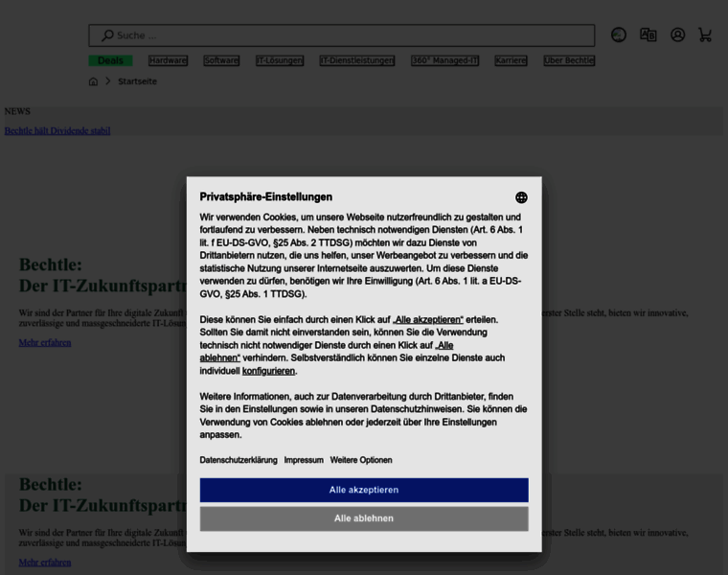Open the shopping cart icon
728x575 pixels.
(705, 34)
